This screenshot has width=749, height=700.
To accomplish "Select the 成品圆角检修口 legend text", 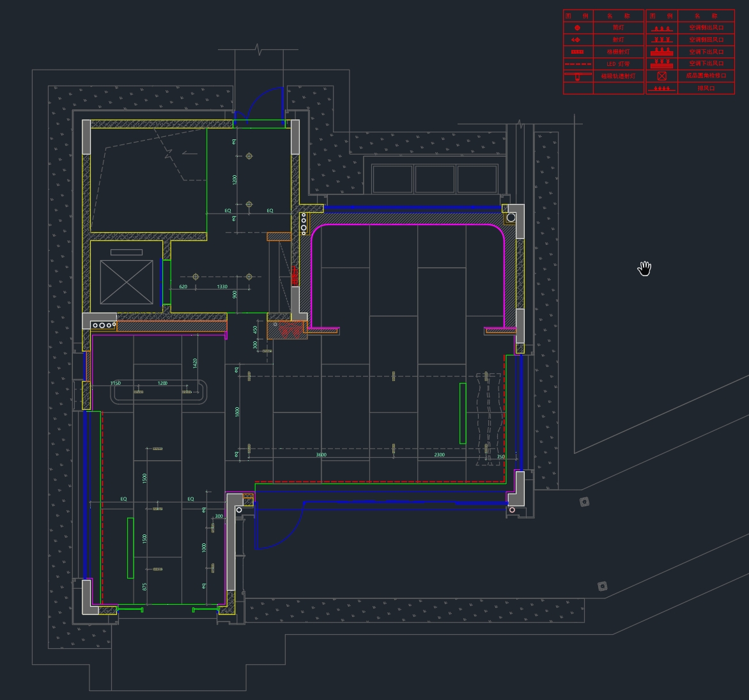I will point(706,76).
